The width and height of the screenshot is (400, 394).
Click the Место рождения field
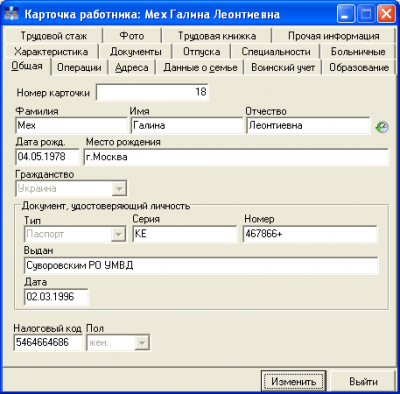point(236,157)
